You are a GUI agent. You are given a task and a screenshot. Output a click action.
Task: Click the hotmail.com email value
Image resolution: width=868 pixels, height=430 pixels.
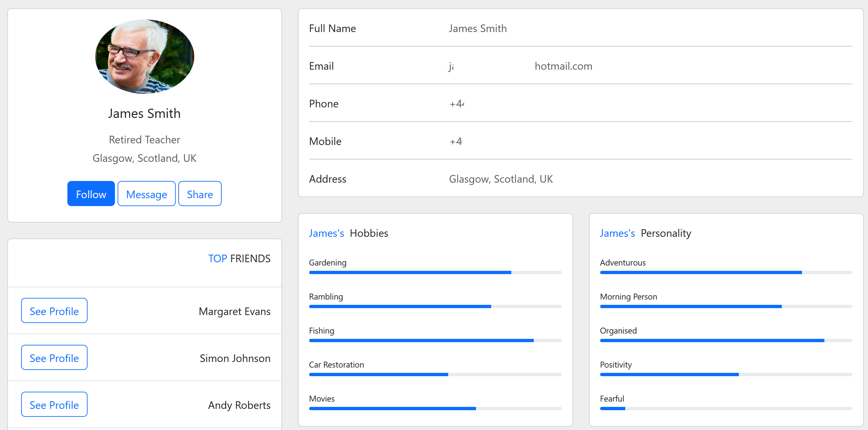coord(563,66)
